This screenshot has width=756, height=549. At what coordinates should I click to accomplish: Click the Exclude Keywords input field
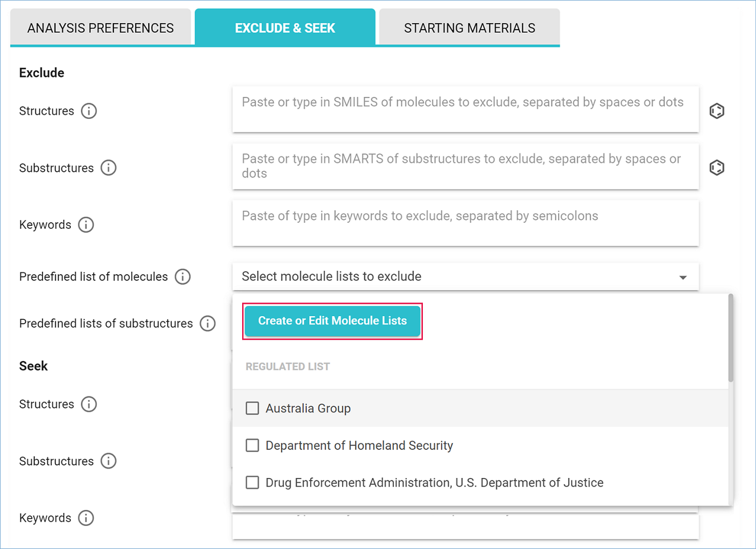[x=465, y=223]
